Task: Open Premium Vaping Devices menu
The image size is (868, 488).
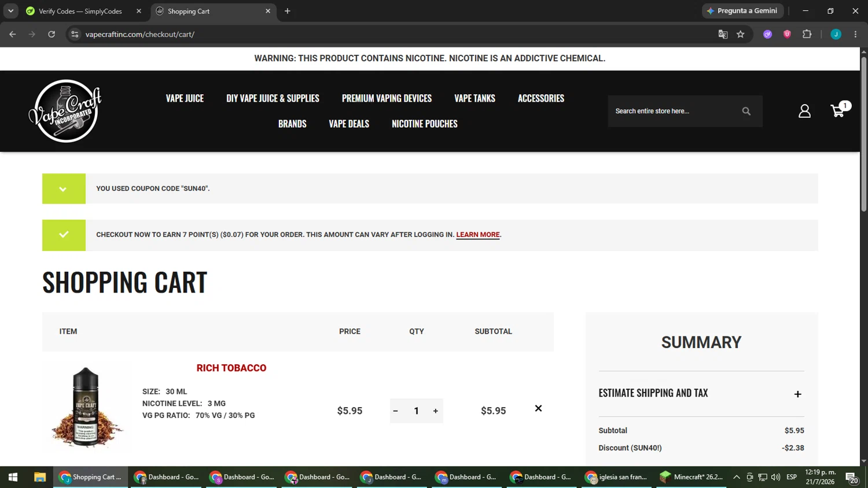Action: point(387,98)
